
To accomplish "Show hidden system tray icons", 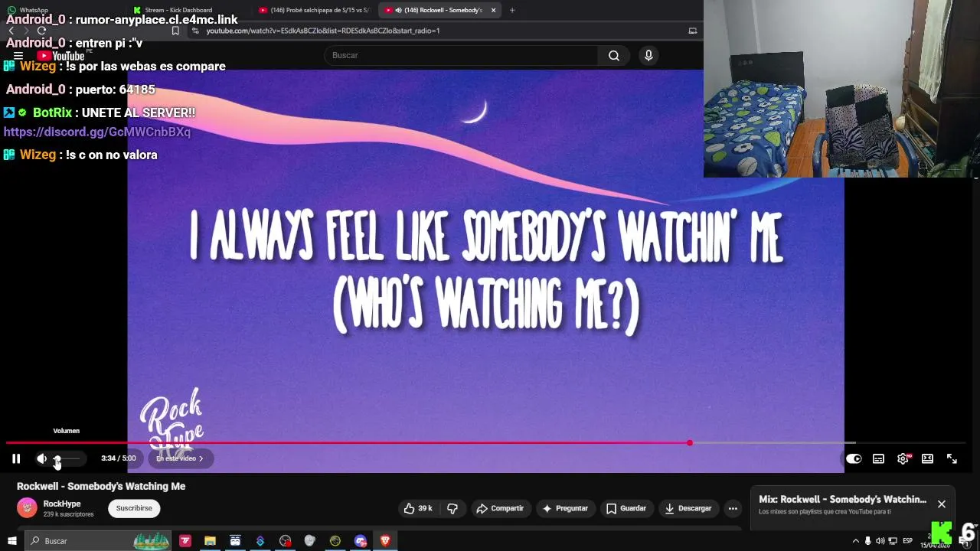I will pyautogui.click(x=855, y=541).
